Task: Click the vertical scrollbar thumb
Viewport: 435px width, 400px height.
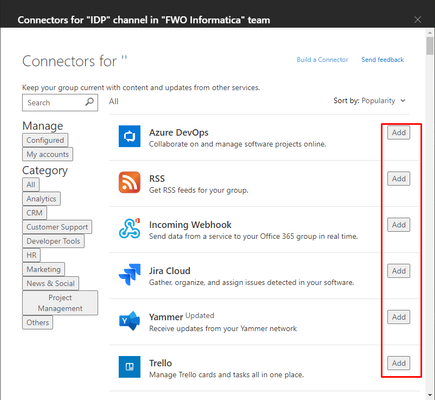Action: click(x=430, y=45)
